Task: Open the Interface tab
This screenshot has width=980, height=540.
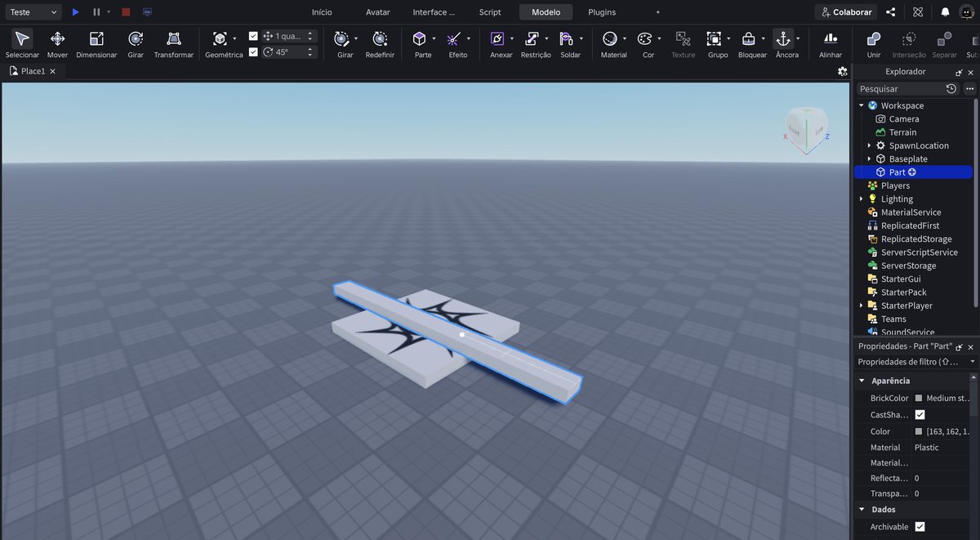Action: (434, 12)
